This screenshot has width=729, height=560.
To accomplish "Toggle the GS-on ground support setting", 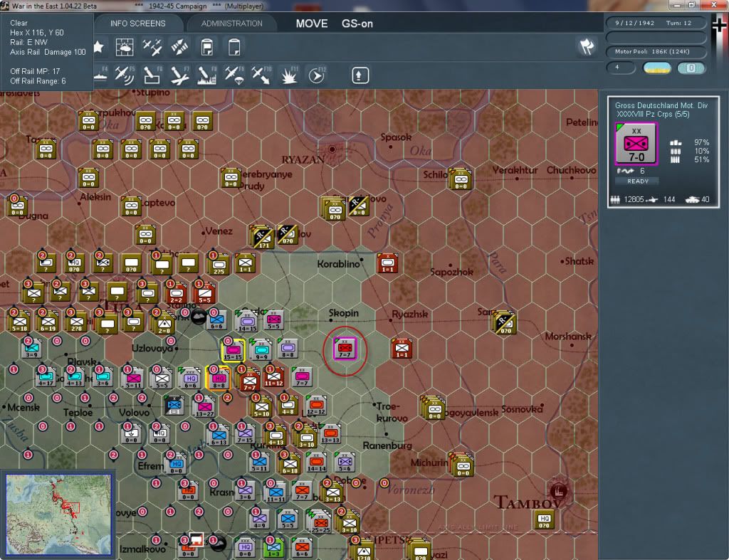I will pos(357,23).
